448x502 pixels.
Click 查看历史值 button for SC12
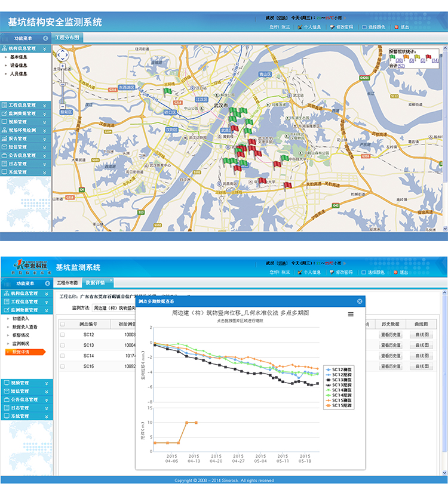coord(391,335)
